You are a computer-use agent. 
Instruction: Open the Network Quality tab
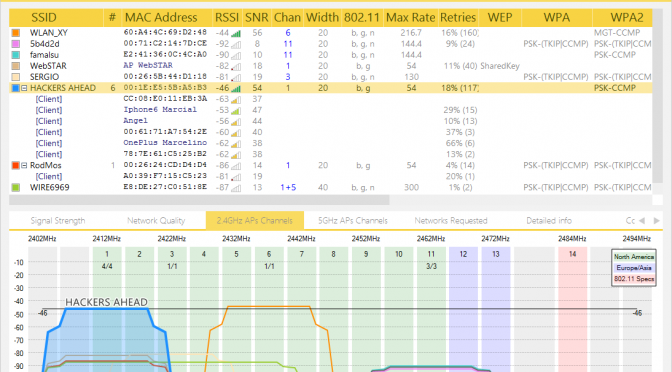pyautogui.click(x=156, y=221)
